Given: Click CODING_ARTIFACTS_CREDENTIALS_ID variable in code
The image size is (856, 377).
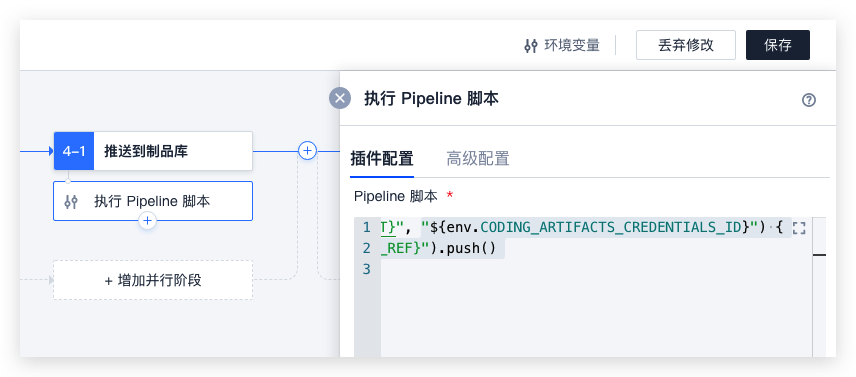Looking at the screenshot, I should click(610, 228).
